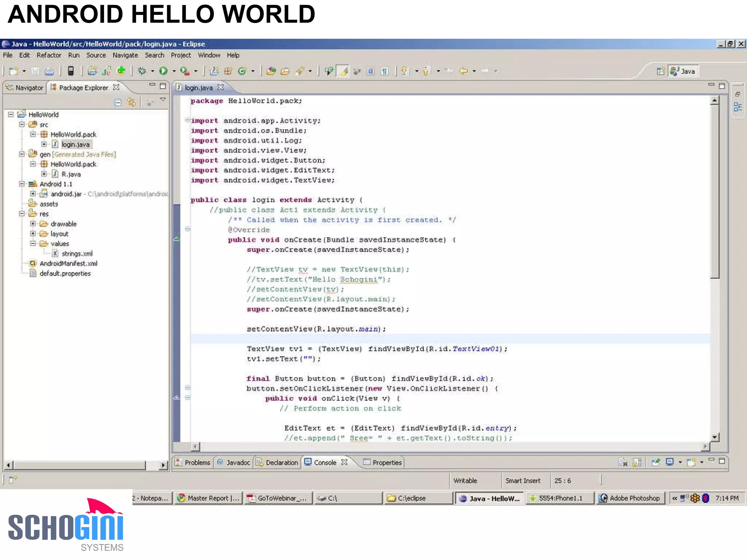Open the Window menu
This screenshot has width=747, height=560.
pyautogui.click(x=209, y=55)
